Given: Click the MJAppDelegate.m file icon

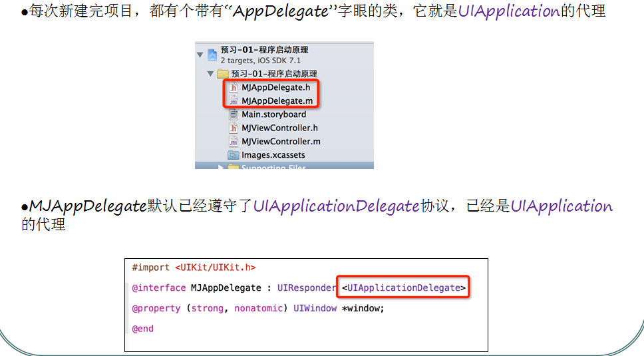Looking at the screenshot, I should pos(234,101).
